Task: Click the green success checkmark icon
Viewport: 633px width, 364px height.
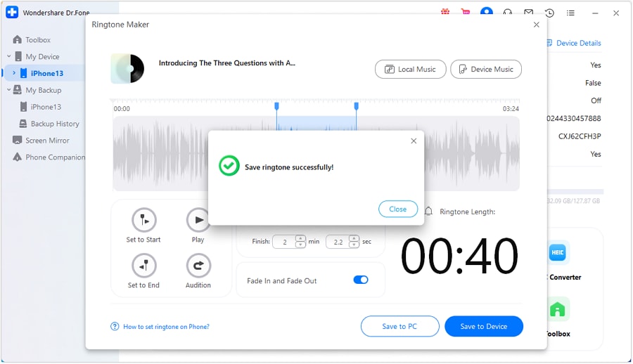Action: 229,166
